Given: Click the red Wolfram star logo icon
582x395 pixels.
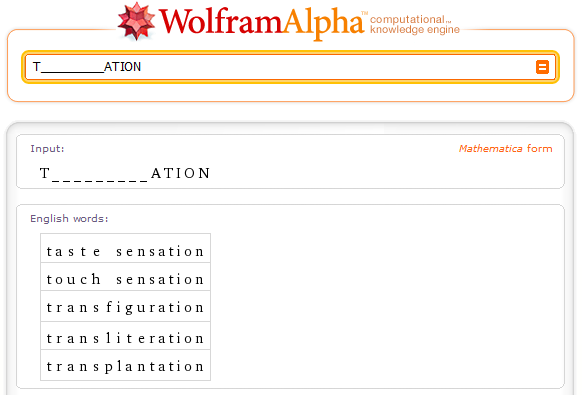Looking at the screenshot, I should (136, 21).
